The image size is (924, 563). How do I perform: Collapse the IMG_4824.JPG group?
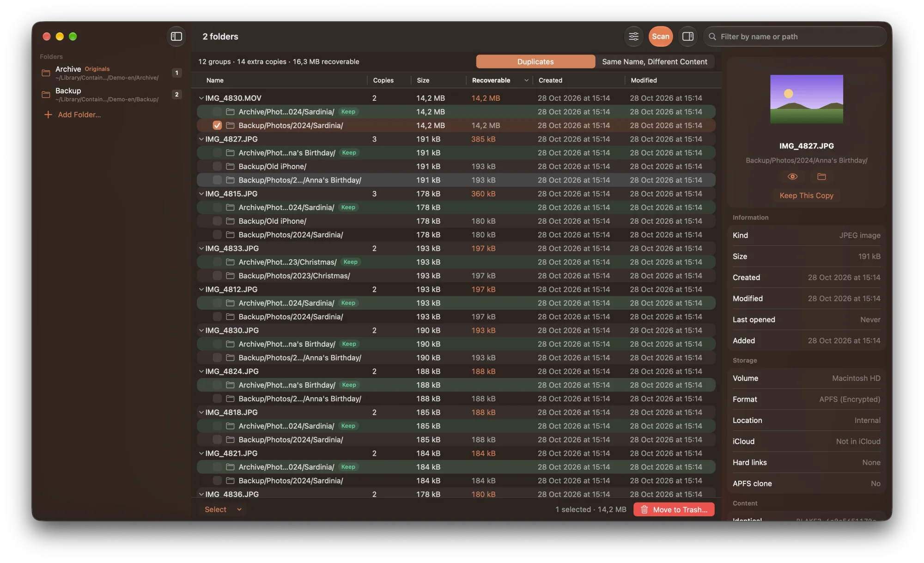(201, 371)
